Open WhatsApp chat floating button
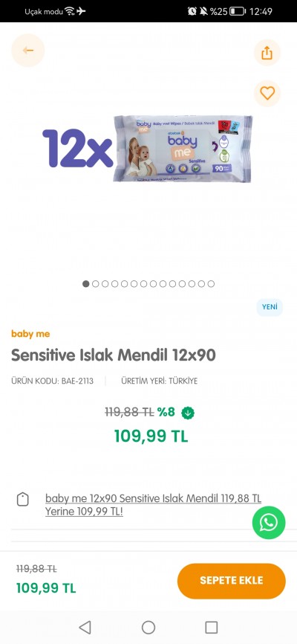 (269, 523)
